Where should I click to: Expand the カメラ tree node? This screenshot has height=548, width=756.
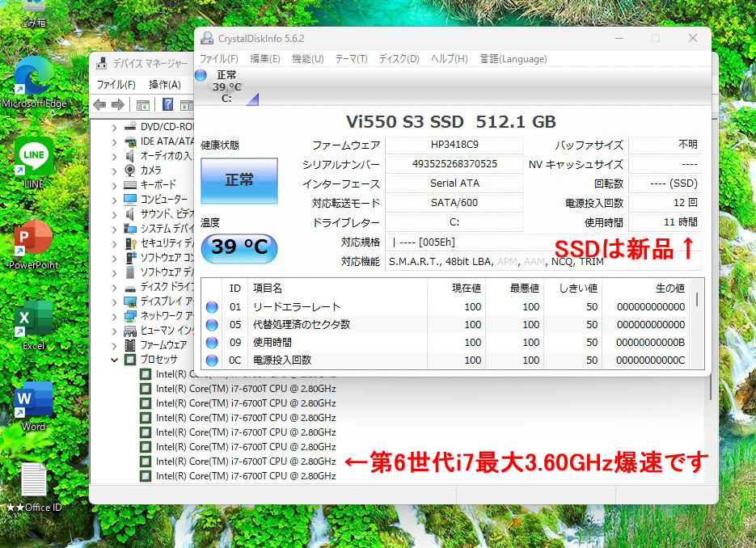pos(114,171)
